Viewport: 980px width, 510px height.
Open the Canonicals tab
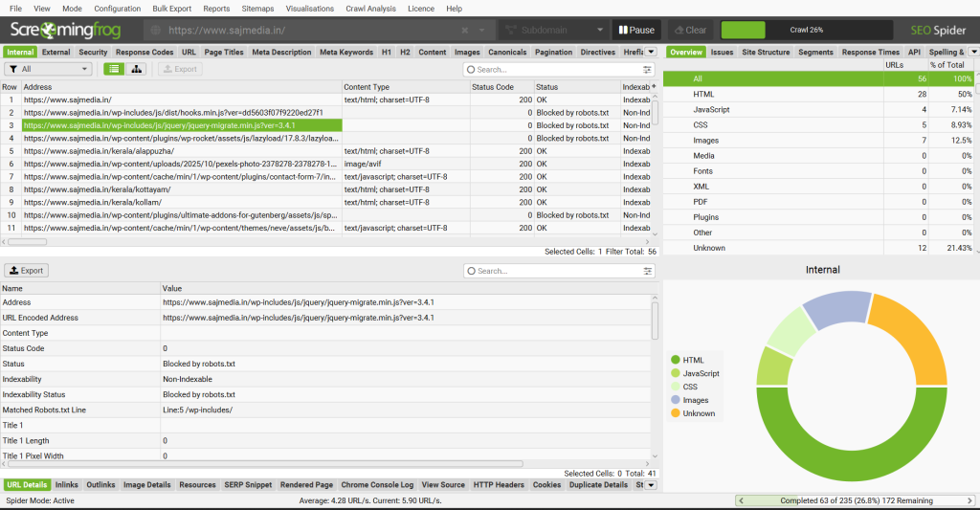pyautogui.click(x=507, y=52)
